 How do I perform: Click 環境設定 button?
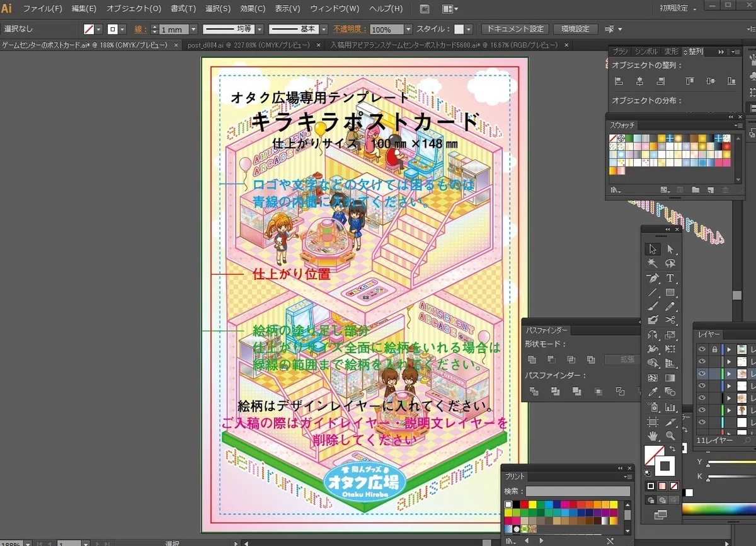pos(575,29)
